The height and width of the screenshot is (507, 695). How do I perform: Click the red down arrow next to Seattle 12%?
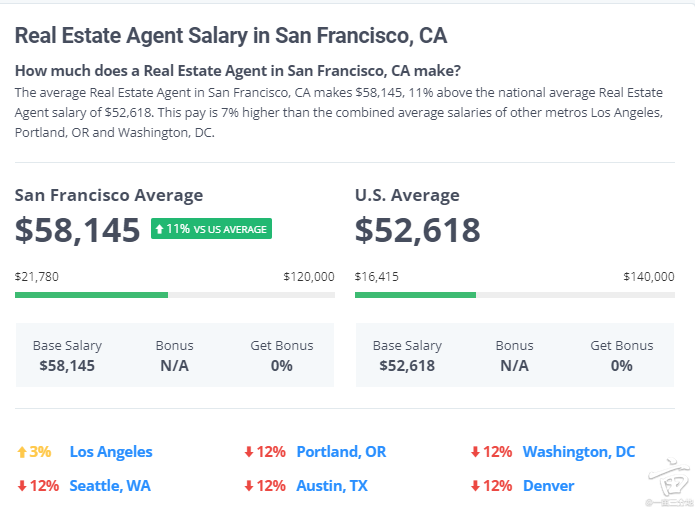coord(22,486)
